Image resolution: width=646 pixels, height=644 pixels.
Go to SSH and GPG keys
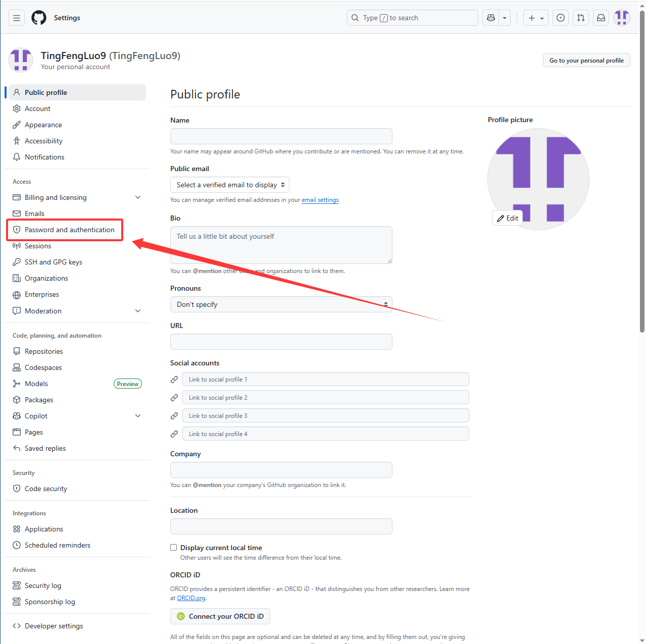tap(53, 262)
